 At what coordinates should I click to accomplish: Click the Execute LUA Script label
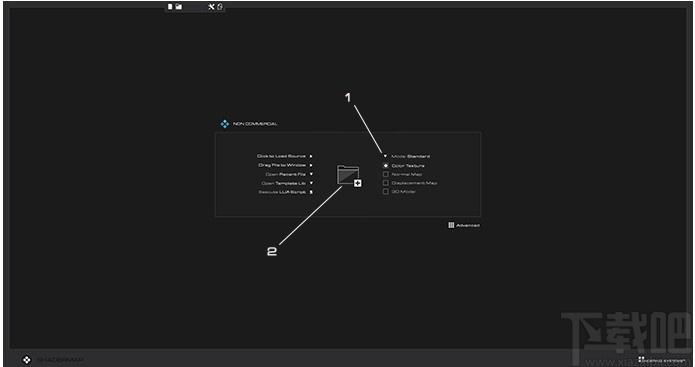pos(282,192)
